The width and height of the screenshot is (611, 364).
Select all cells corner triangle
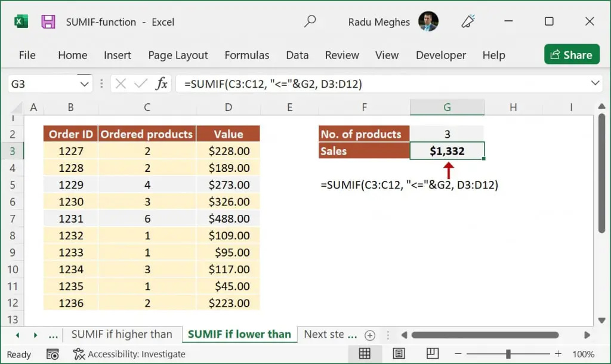click(x=16, y=107)
